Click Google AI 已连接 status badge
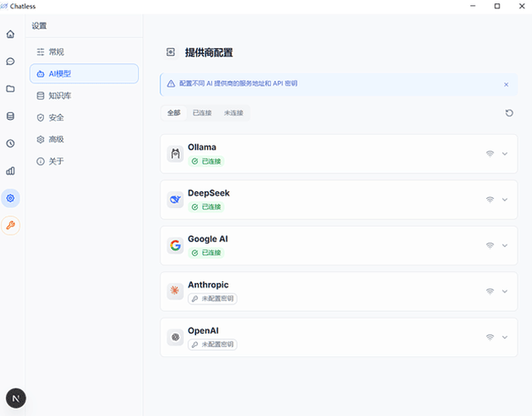The width and height of the screenshot is (532, 416). click(206, 253)
